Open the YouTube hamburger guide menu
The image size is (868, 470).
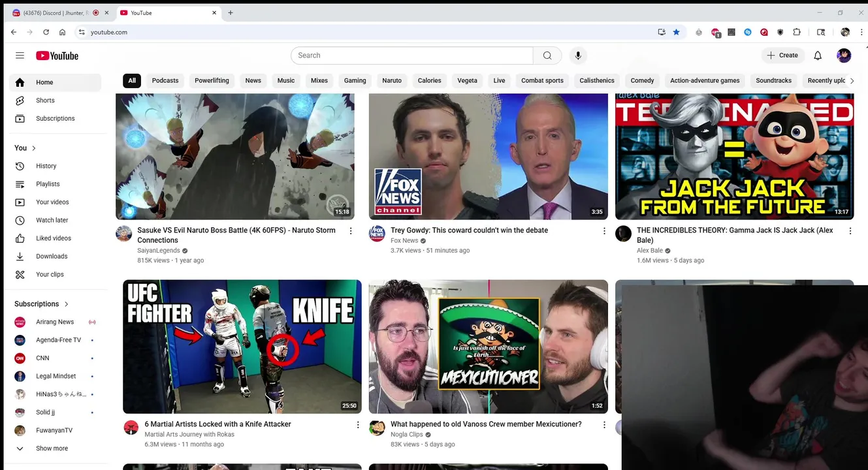click(20, 55)
